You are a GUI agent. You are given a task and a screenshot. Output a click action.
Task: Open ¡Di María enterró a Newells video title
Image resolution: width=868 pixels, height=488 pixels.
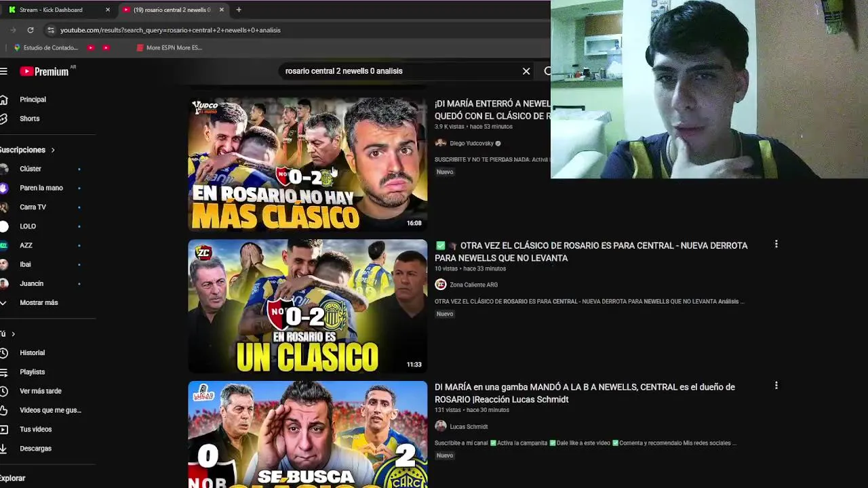pos(492,110)
